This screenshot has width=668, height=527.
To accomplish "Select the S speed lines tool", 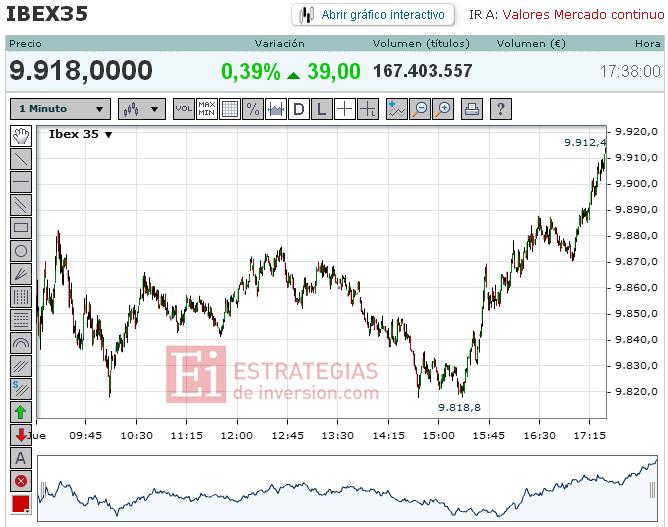I will (20, 389).
